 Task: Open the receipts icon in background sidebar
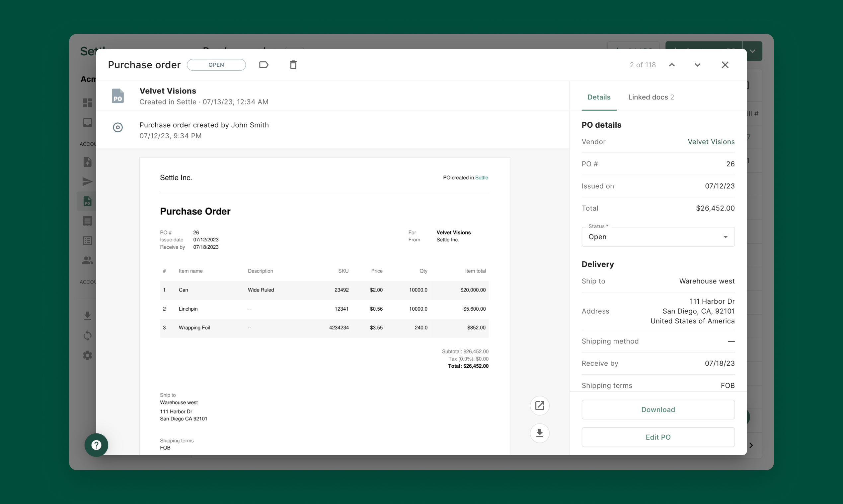(x=87, y=221)
